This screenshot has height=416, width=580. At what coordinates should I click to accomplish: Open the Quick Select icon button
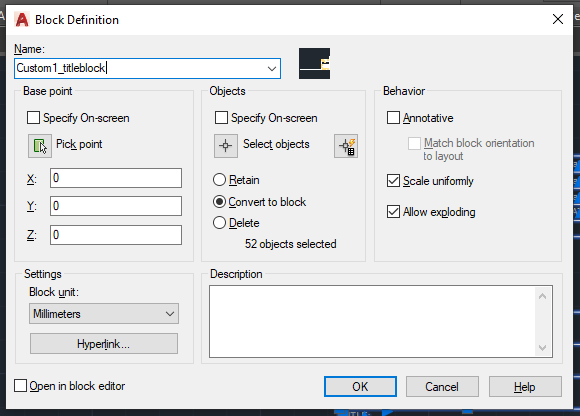click(x=346, y=146)
